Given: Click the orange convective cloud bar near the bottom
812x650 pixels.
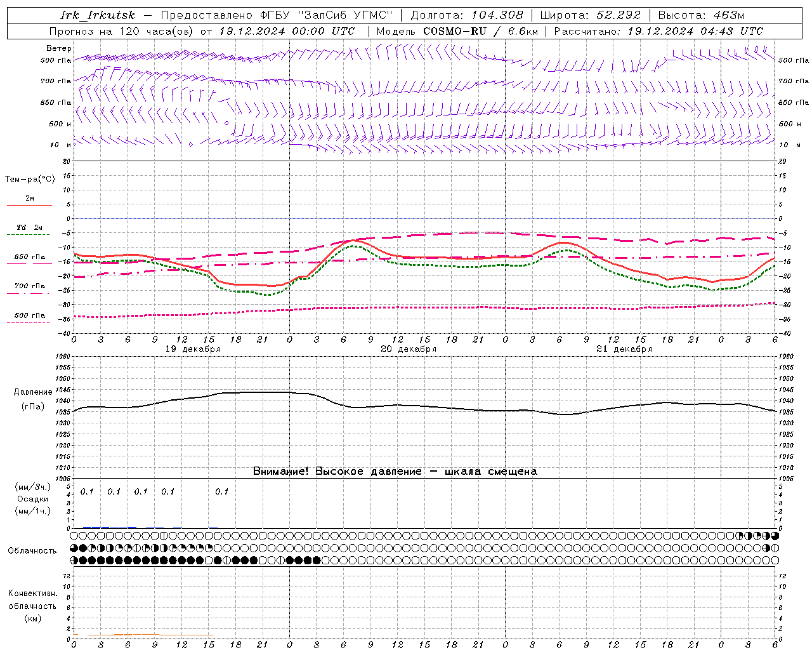Looking at the screenshot, I should [150, 635].
